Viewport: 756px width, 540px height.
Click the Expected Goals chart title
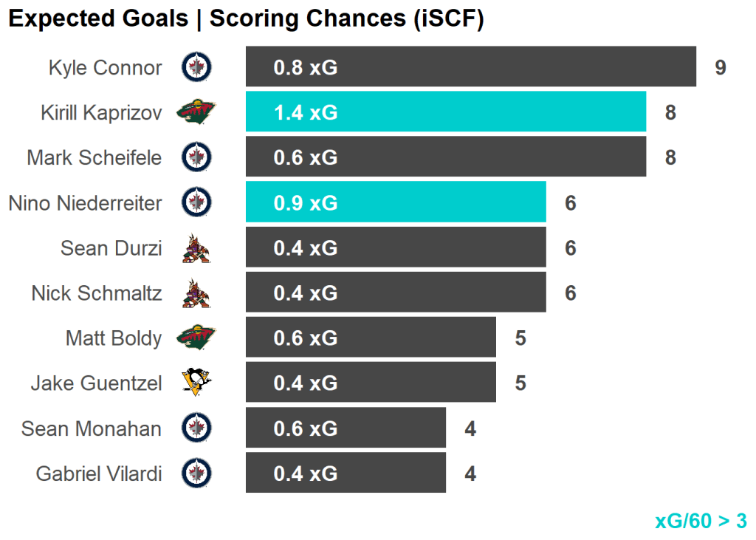[x=246, y=19]
